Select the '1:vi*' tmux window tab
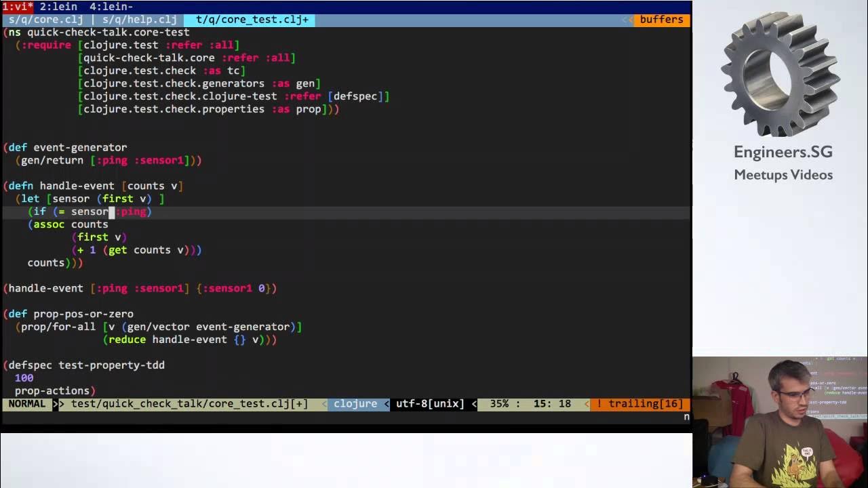The image size is (868, 488). [x=18, y=7]
